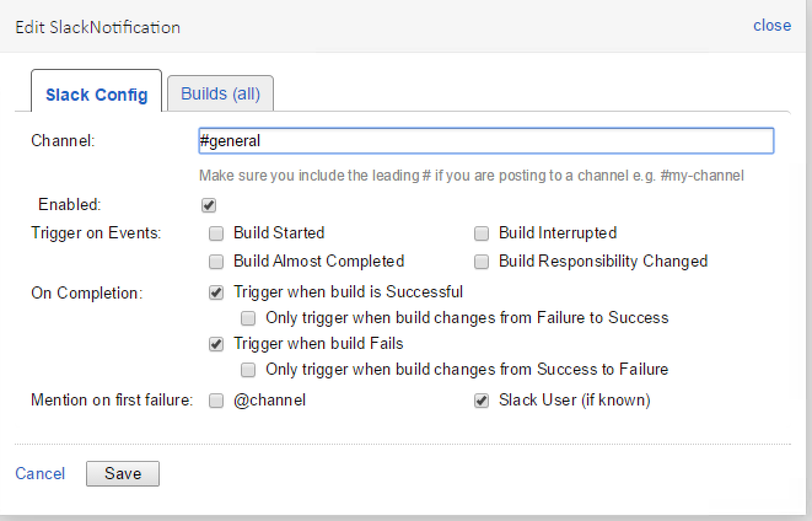Focus the Channel input field

485,141
